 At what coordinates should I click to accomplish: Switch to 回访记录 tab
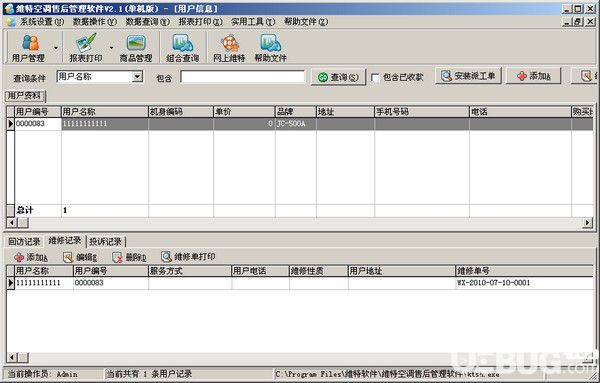(24, 241)
